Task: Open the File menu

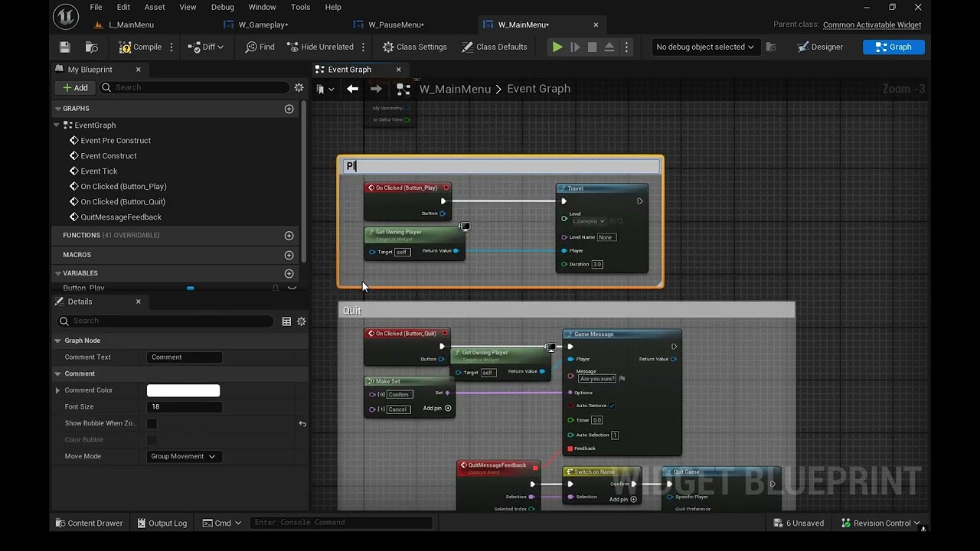Action: tap(96, 7)
